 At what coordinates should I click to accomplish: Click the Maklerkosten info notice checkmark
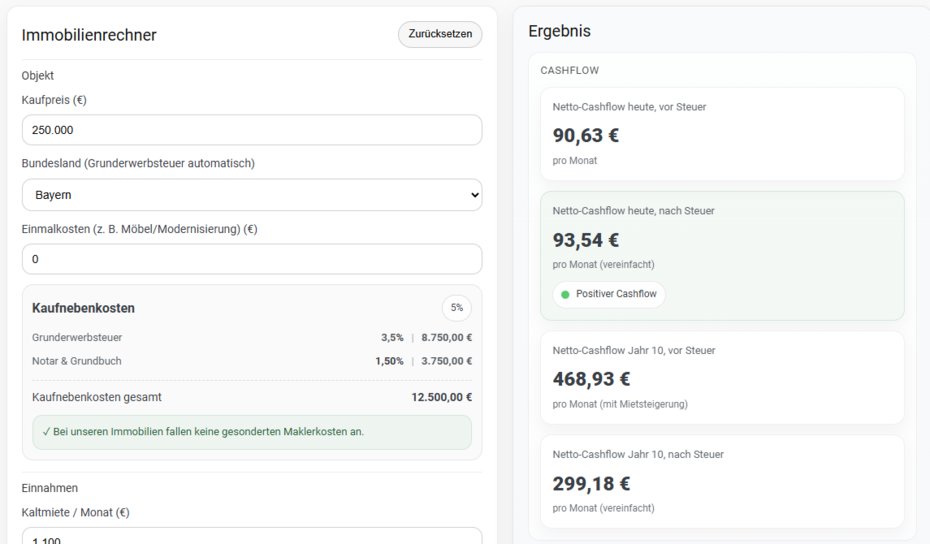pos(46,432)
